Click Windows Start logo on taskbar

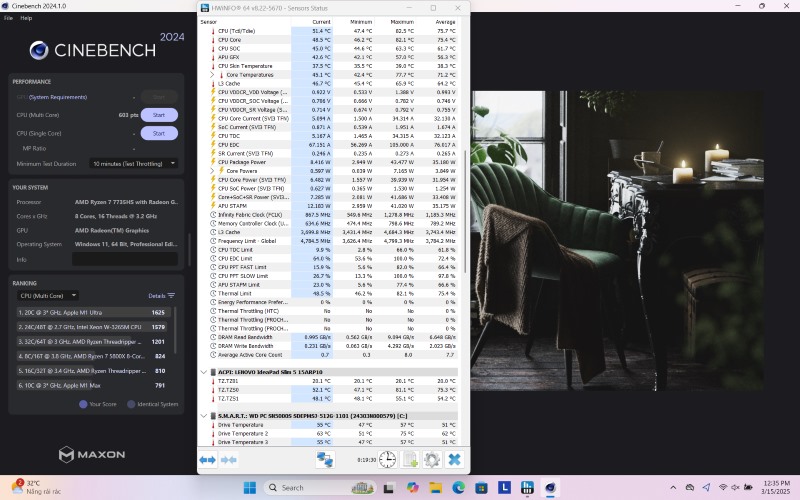pyautogui.click(x=250, y=488)
